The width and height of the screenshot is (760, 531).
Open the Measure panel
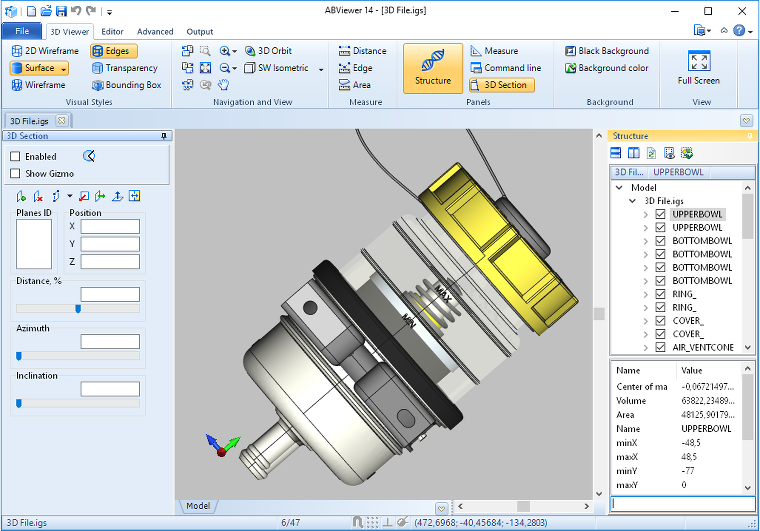tap(494, 51)
